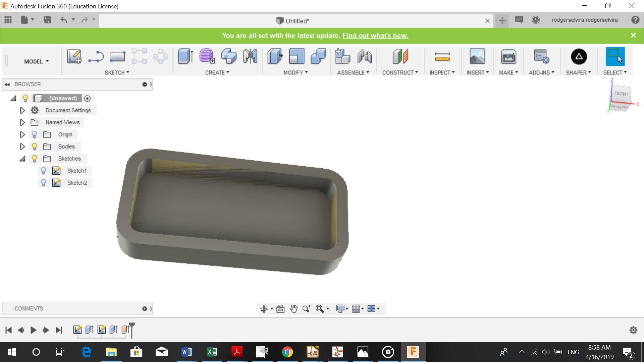Select the Pan hand tool
The height and width of the screenshot is (362, 644).
[x=293, y=309]
